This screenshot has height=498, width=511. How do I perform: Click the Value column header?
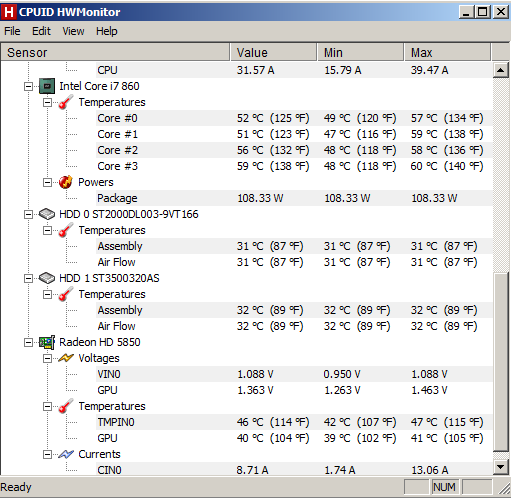pyautogui.click(x=273, y=53)
